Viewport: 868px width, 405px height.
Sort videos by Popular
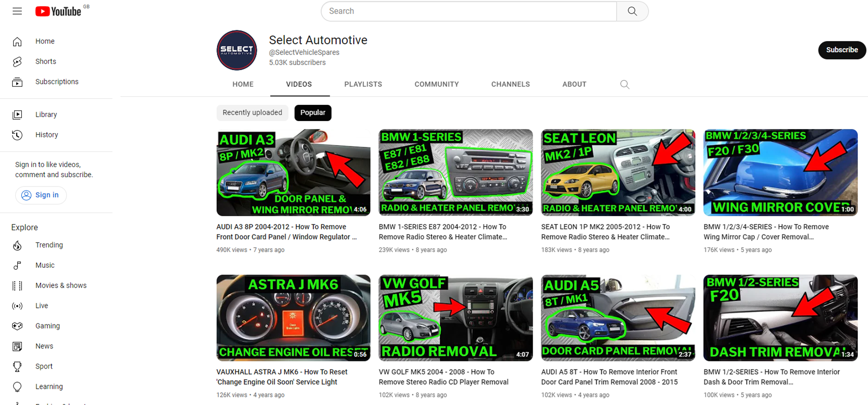click(313, 113)
